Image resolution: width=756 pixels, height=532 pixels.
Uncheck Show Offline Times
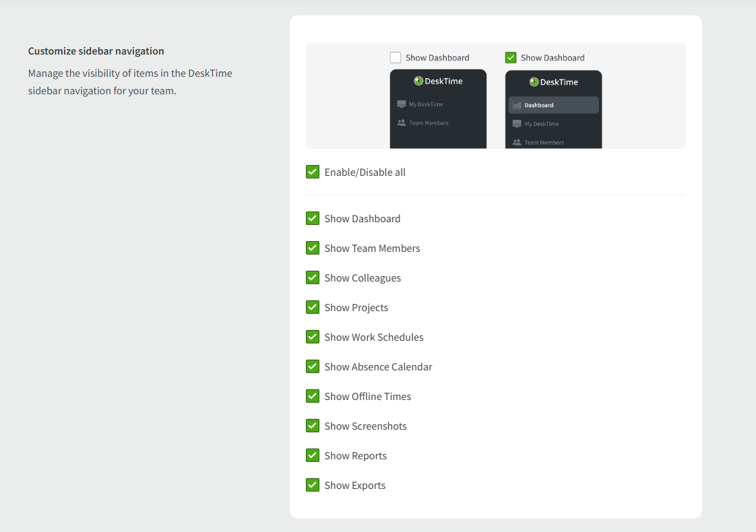tap(313, 397)
